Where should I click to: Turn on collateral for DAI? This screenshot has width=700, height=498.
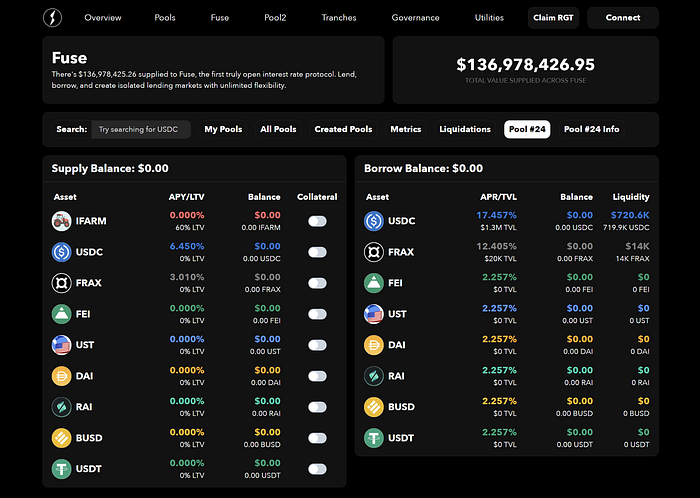pyautogui.click(x=317, y=376)
